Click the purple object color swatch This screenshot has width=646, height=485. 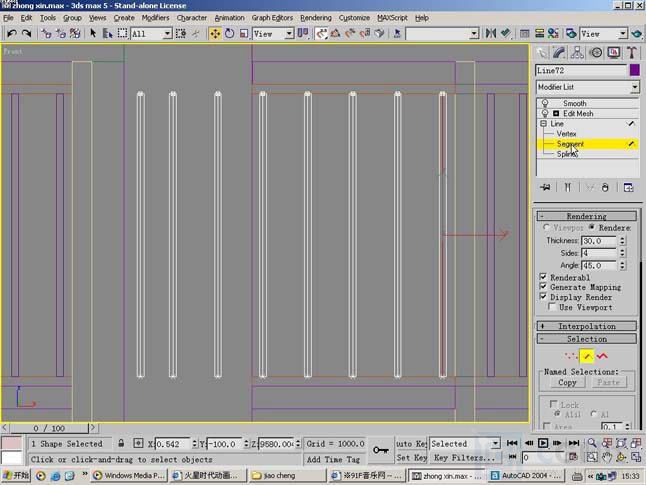pos(634,70)
